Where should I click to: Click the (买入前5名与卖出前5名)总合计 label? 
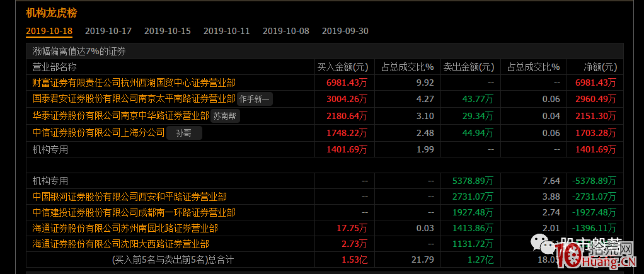(x=173, y=260)
